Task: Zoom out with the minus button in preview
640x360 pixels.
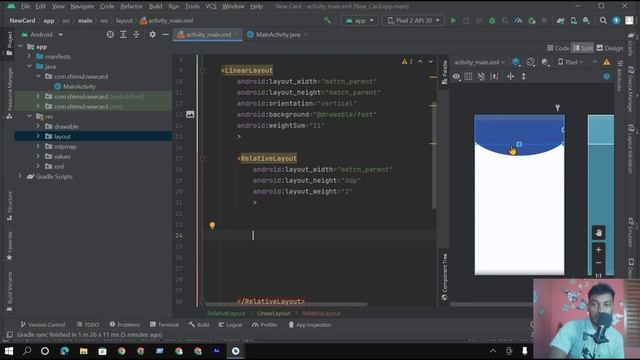Action: (598, 263)
